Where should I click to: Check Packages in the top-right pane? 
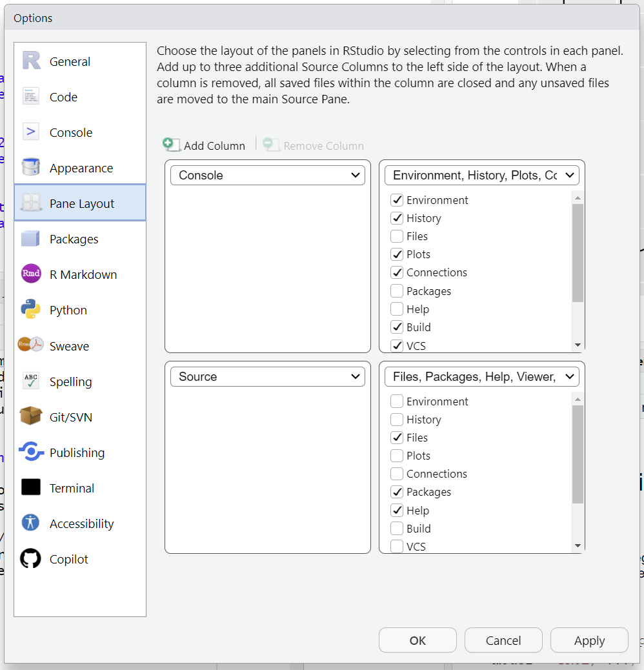click(397, 290)
